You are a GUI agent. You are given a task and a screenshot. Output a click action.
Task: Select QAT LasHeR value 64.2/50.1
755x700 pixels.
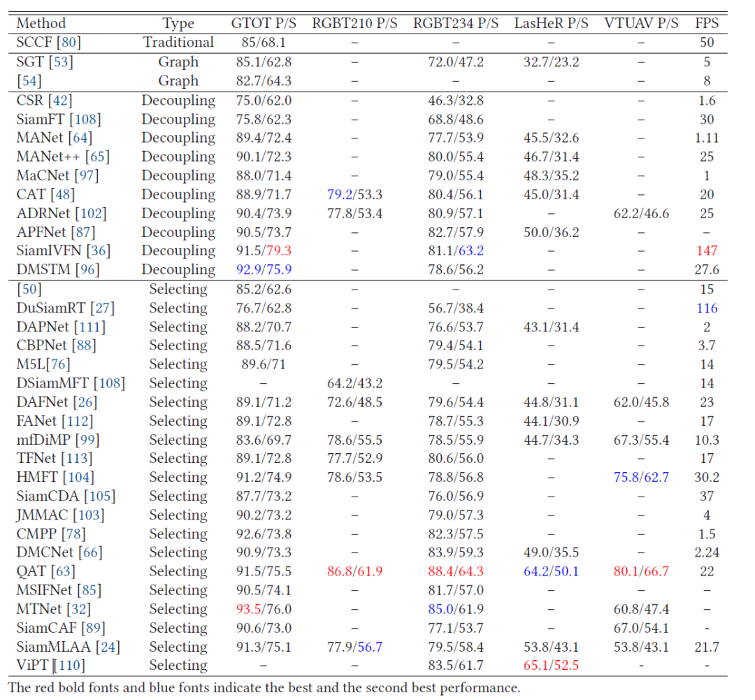pos(552,571)
